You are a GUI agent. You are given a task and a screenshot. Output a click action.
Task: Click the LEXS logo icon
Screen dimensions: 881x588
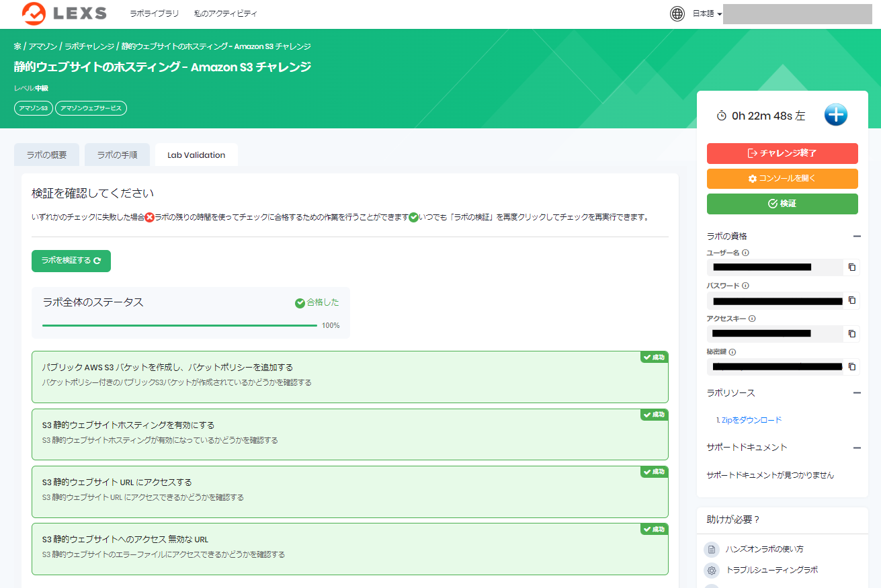[x=34, y=13]
